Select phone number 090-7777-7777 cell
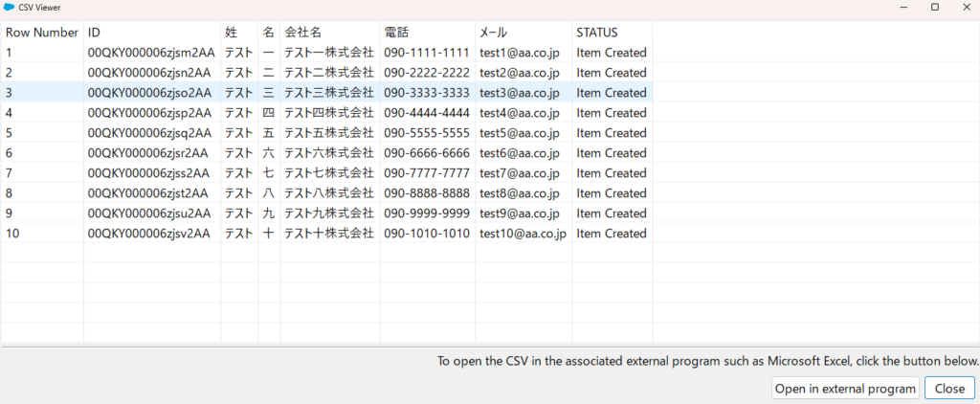 427,173
